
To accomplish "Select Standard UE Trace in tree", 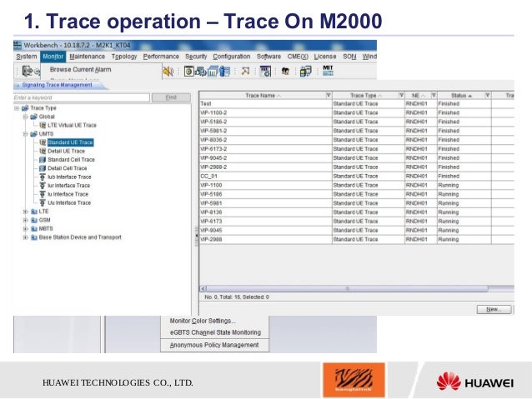I will [70, 142].
